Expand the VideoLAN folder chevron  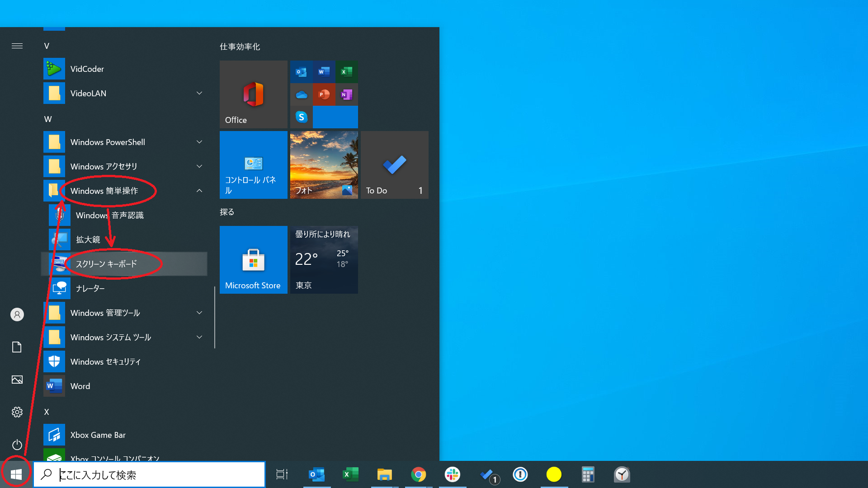pos(199,93)
